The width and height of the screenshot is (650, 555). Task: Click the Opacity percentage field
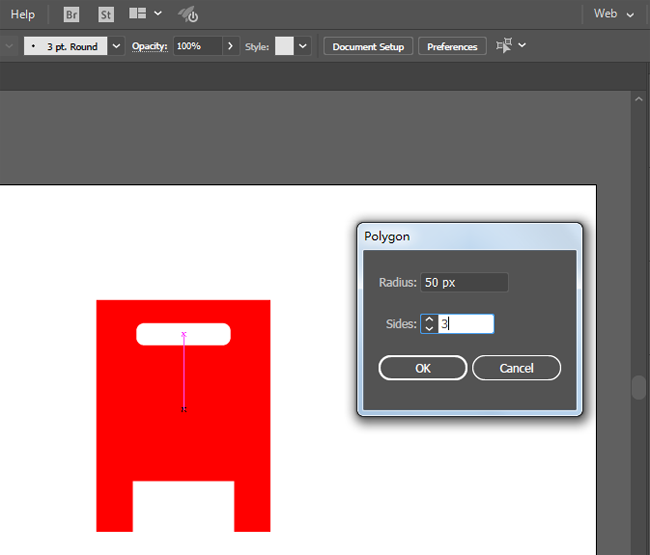click(x=197, y=46)
